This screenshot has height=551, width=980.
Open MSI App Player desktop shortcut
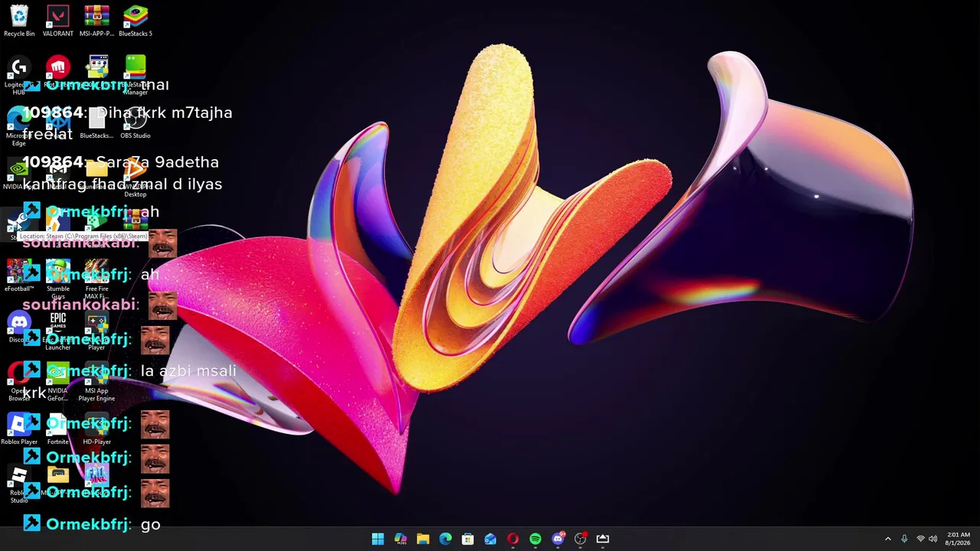(x=96, y=331)
